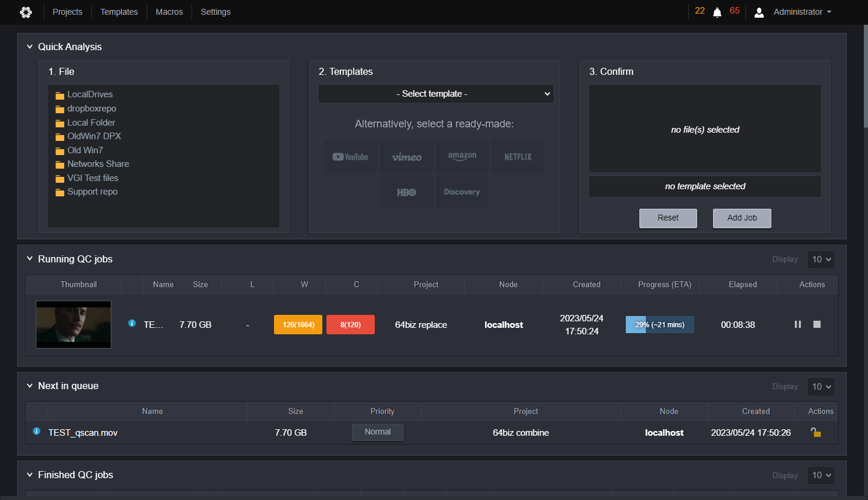Viewport: 868px width, 500px height.
Task: Stop the running QC job
Action: pyautogui.click(x=817, y=324)
